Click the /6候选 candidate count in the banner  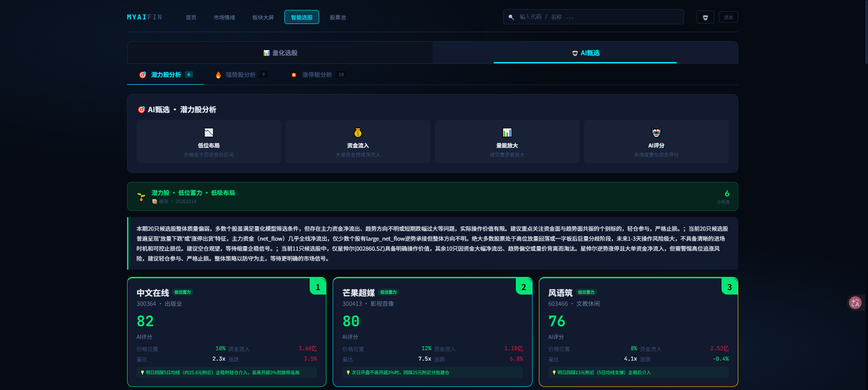(723, 202)
